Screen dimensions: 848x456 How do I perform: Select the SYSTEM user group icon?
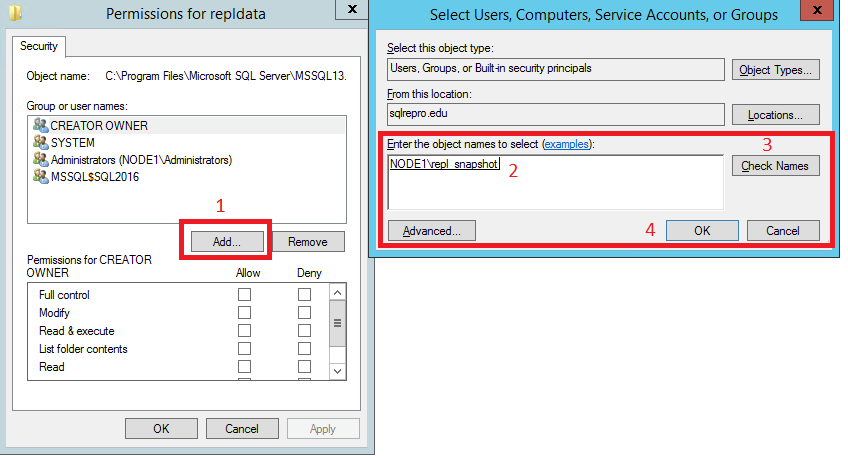[x=41, y=142]
